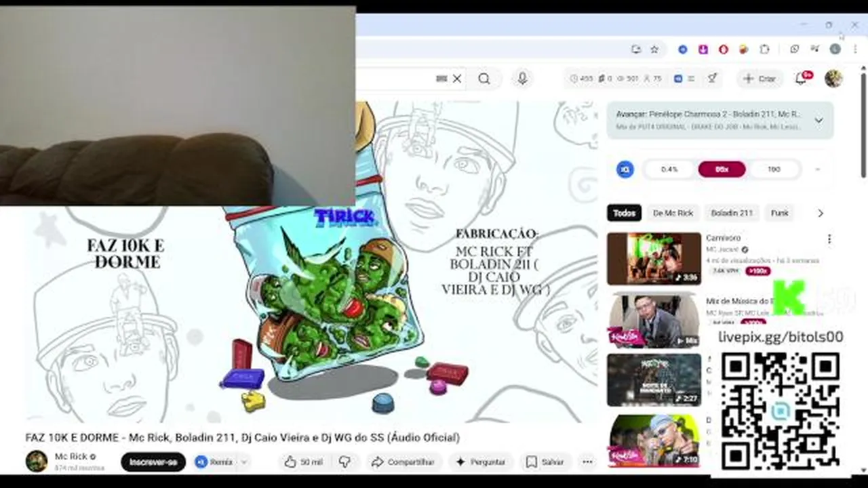Open the Chrome extensions puzzle icon
This screenshot has height=488, width=868.
[764, 49]
